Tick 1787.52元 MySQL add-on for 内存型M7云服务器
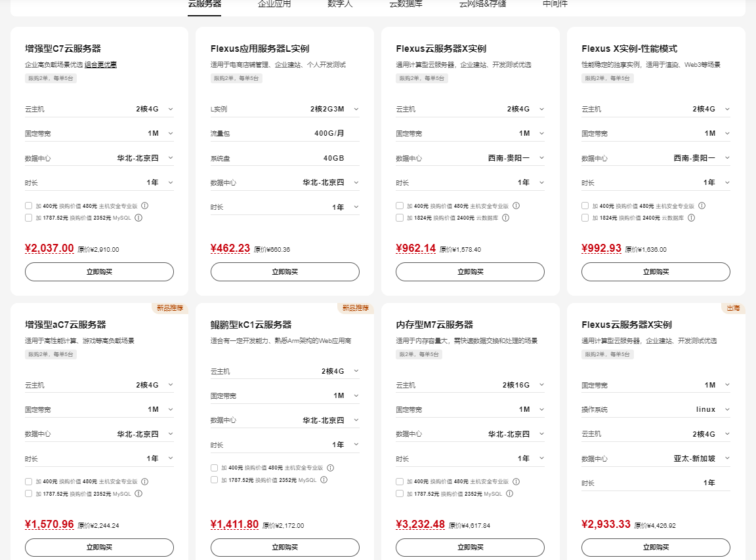The width and height of the screenshot is (756, 560). pos(400,494)
